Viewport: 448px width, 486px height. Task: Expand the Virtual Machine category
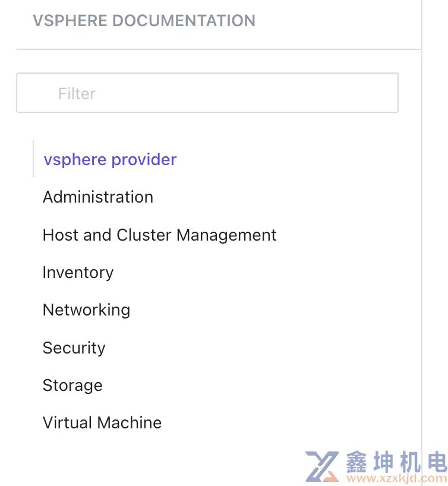(102, 423)
